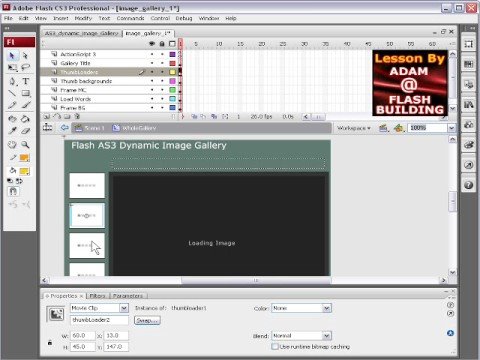Choose the Subselection arrow tool
This screenshot has width=480, height=360.
click(x=25, y=55)
